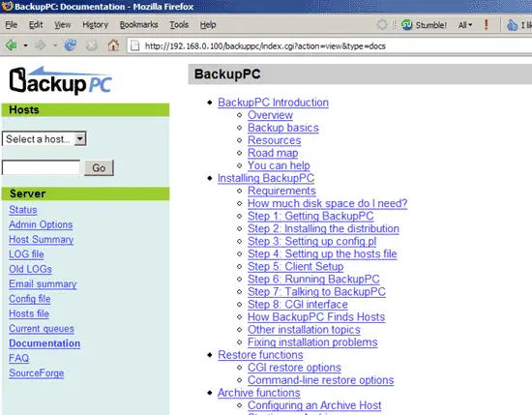Open Admin Options link

coord(41,224)
